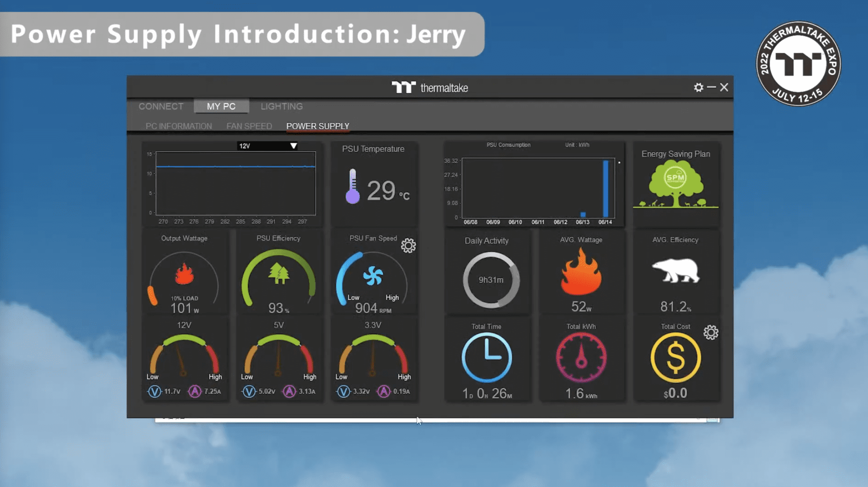Screen dimensions: 868x487
Task: Click the 3.3V voltage V icon
Action: 344,391
